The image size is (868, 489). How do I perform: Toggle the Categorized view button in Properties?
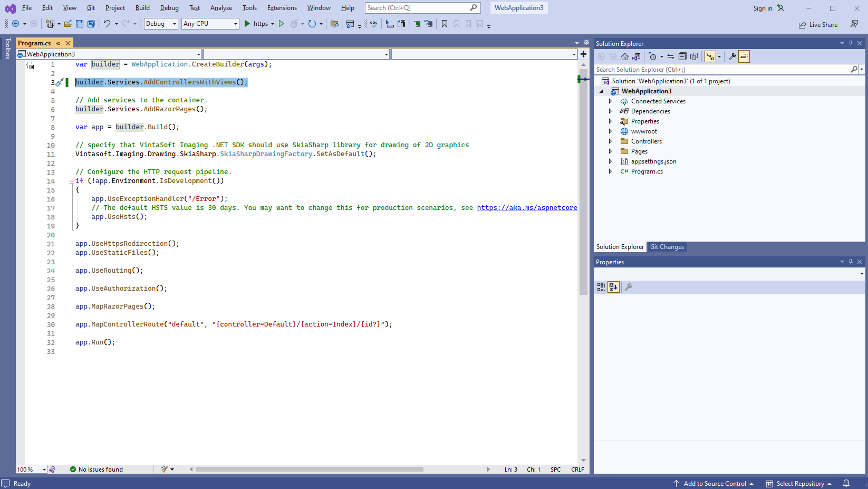[601, 287]
